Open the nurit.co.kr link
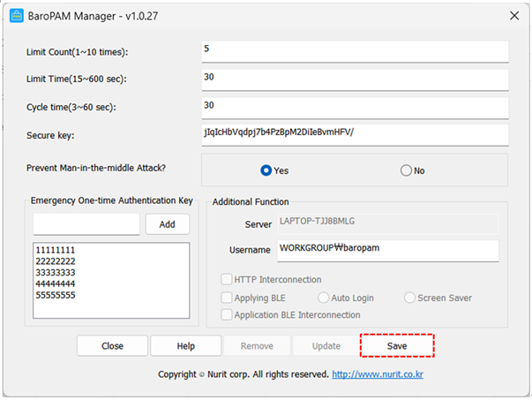The width and height of the screenshot is (532, 400). click(x=378, y=374)
